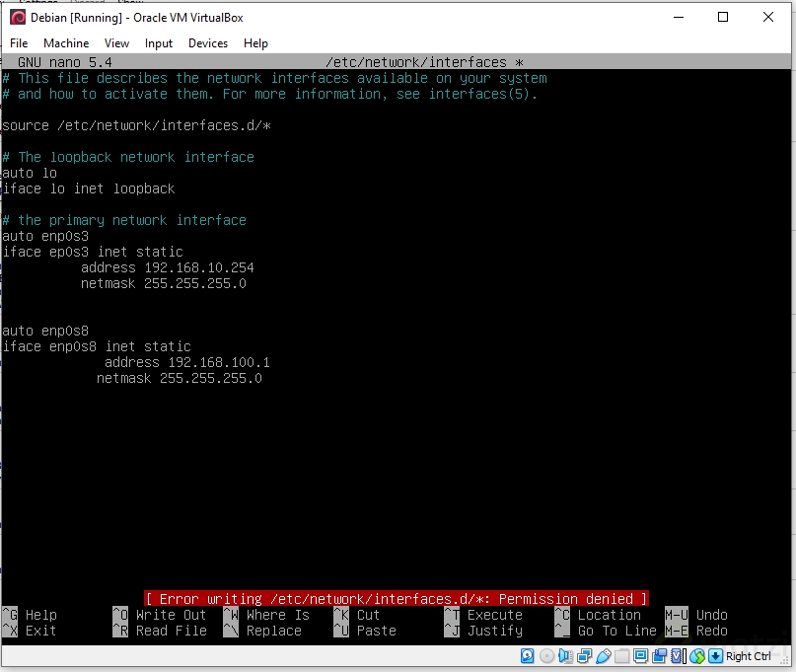Click the '# This file describes' comment line
796x672 pixels.
(274, 78)
